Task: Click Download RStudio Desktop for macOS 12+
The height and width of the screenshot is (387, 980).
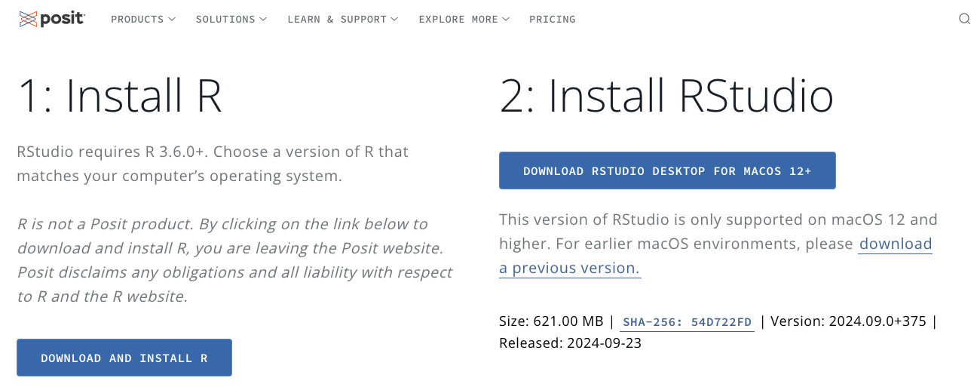Action: [x=667, y=170]
